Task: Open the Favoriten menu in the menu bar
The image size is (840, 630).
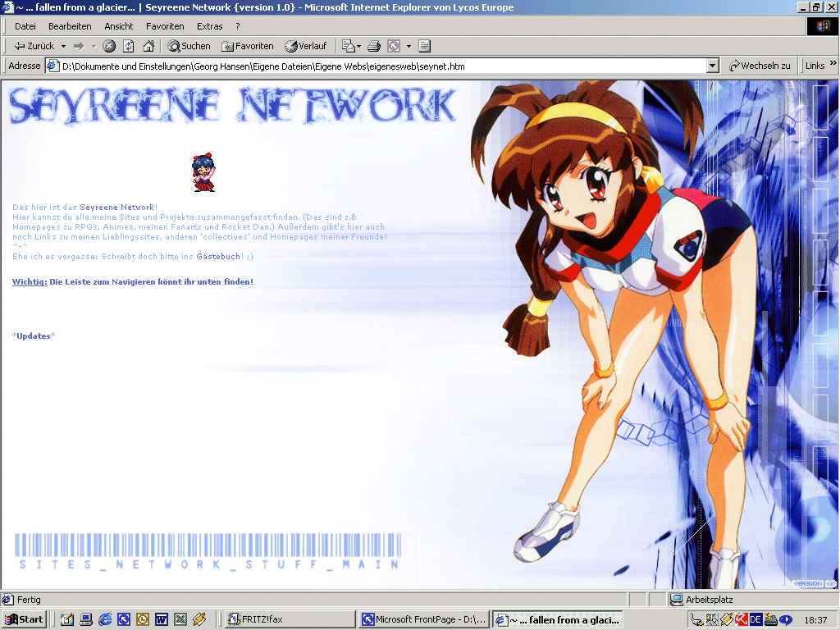Action: 165,26
